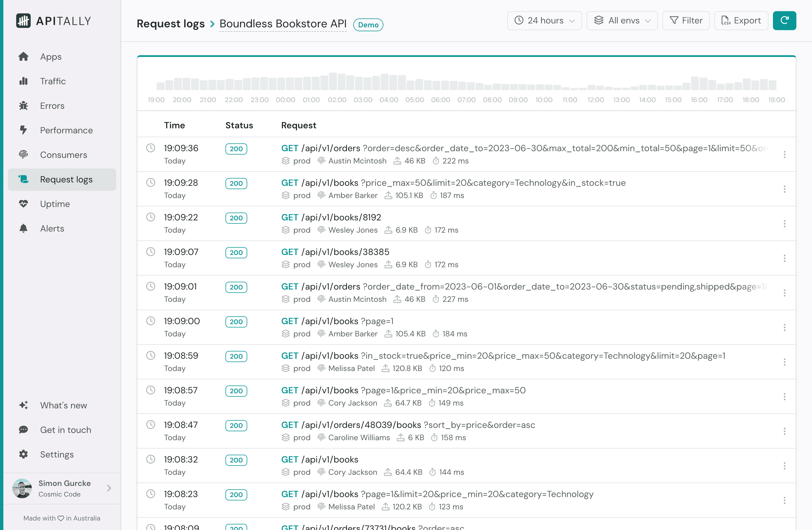
Task: Open the Apps section in the sidebar
Action: click(x=50, y=57)
